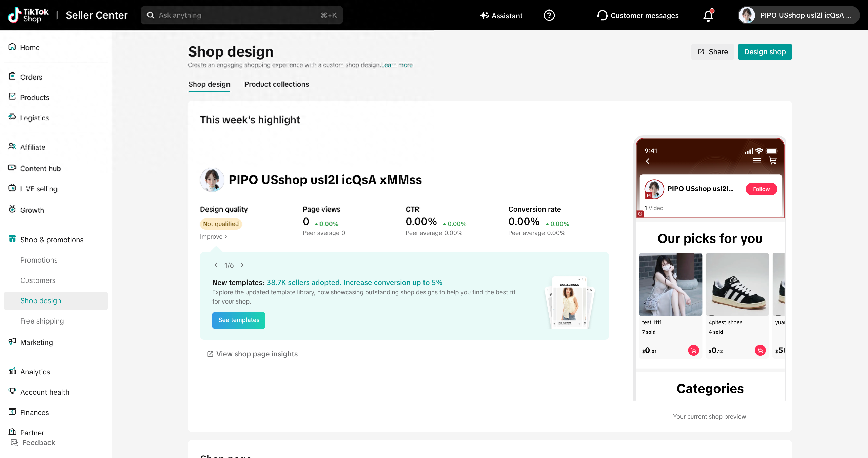
Task: Click the collections template preview image
Action: (570, 302)
